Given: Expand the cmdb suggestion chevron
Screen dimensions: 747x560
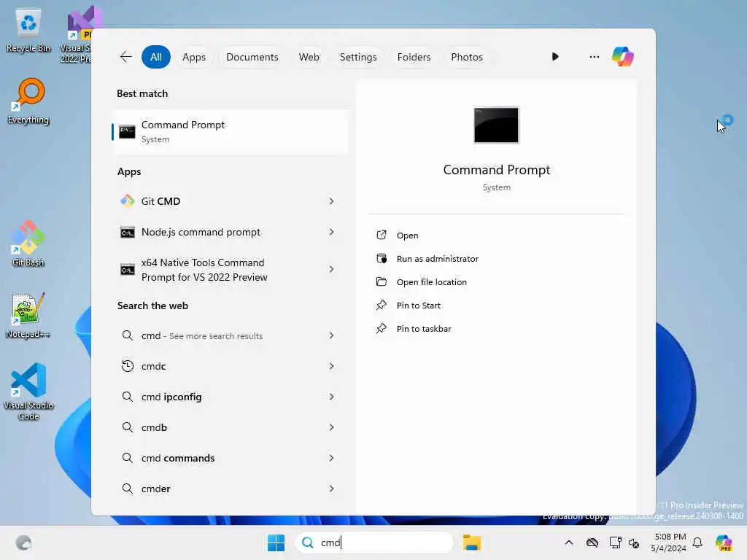Looking at the screenshot, I should click(x=332, y=427).
